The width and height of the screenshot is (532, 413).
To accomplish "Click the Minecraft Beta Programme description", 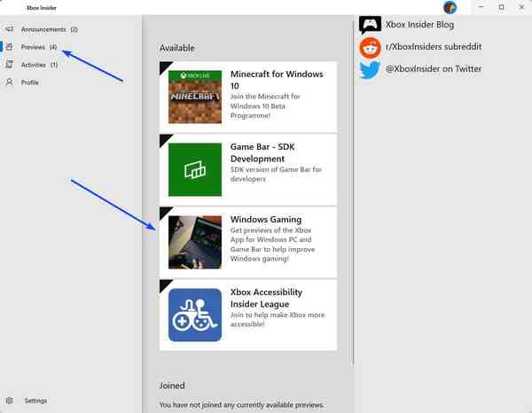I will (x=265, y=105).
